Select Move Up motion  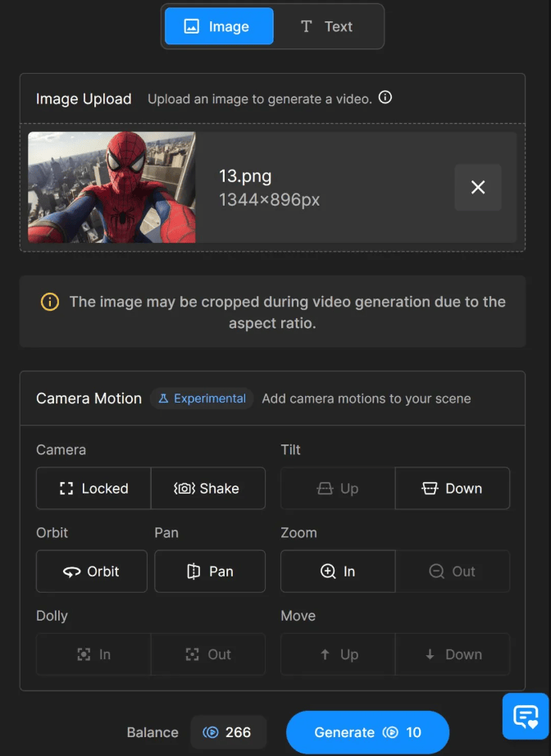tap(338, 654)
